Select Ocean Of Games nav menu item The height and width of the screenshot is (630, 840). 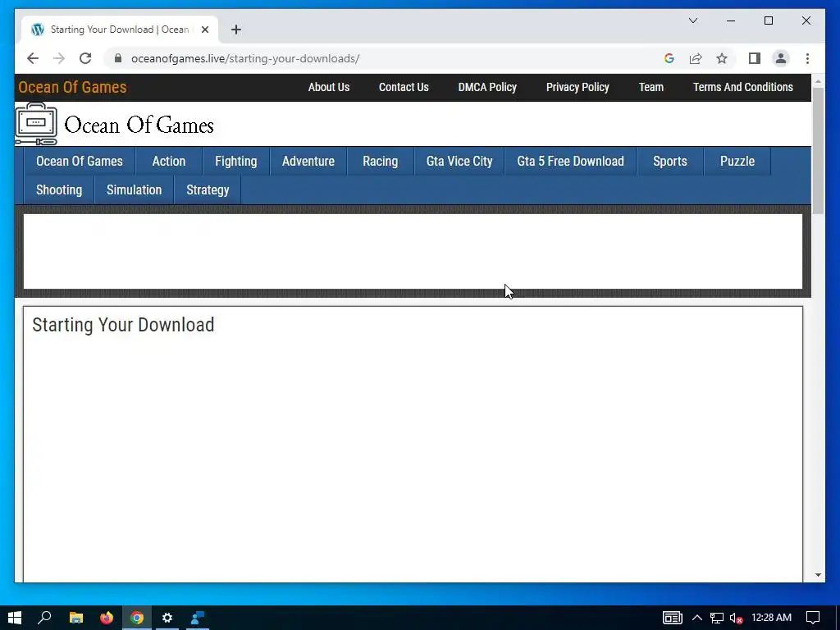80,162
